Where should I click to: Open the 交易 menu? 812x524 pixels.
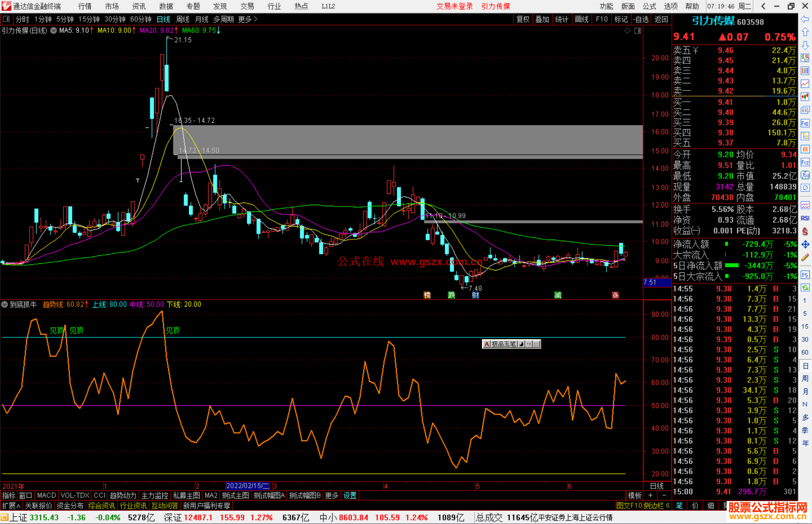tap(247, 6)
